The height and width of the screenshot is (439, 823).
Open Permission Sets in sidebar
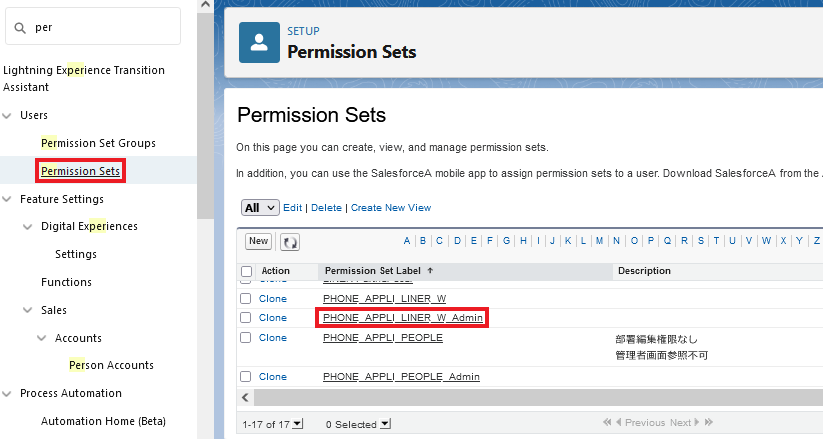(80, 171)
